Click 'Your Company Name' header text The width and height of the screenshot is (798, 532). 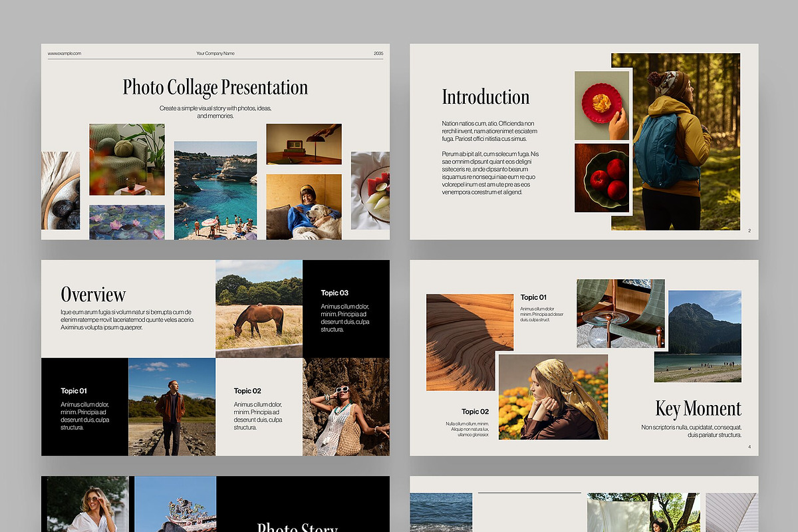(215, 53)
